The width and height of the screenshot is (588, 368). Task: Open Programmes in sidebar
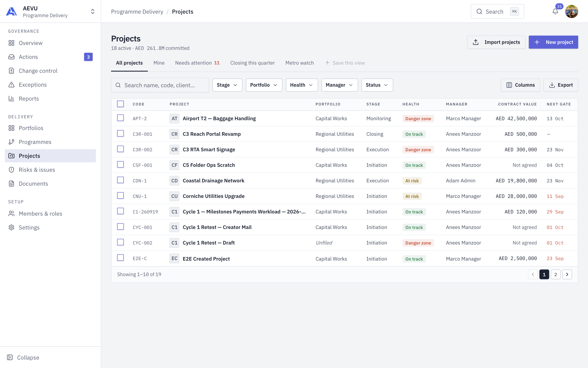50,142
